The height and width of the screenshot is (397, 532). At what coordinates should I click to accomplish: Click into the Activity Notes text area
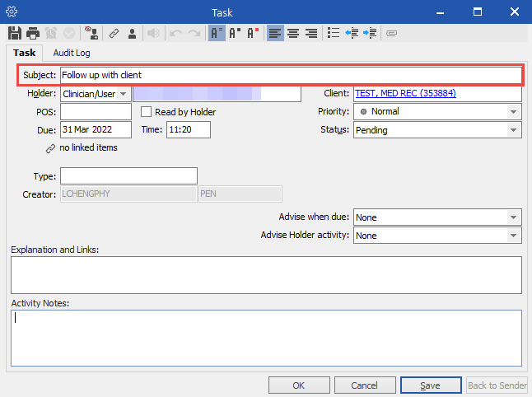click(266, 340)
